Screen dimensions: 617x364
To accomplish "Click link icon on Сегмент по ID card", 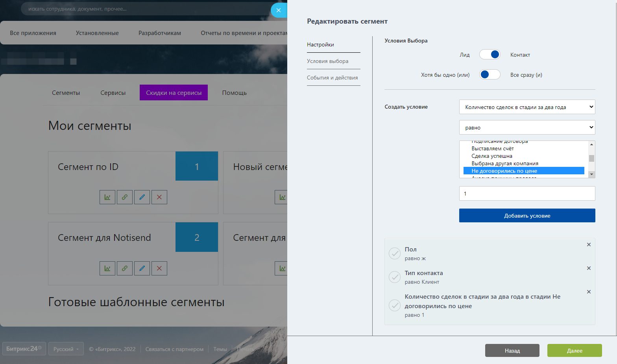I will [x=125, y=197].
